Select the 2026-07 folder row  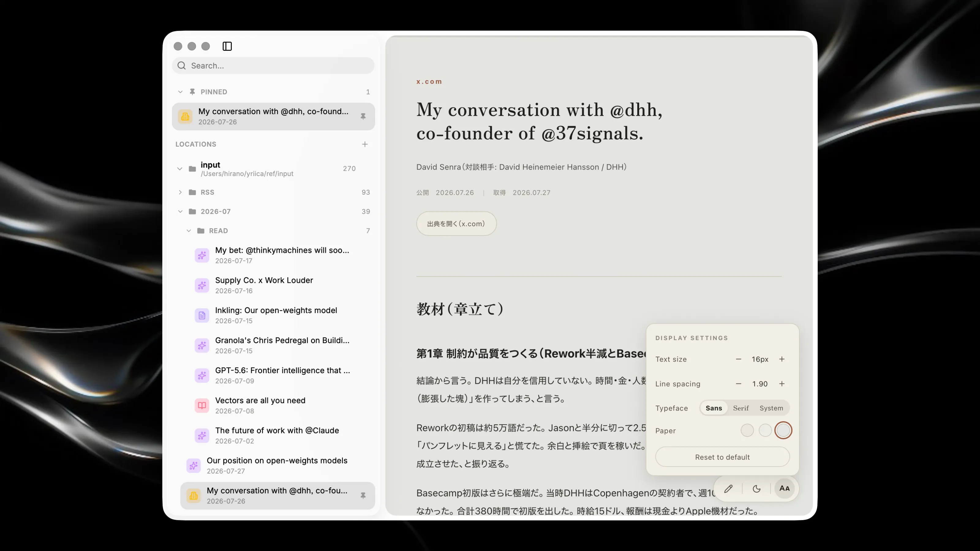[273, 212]
